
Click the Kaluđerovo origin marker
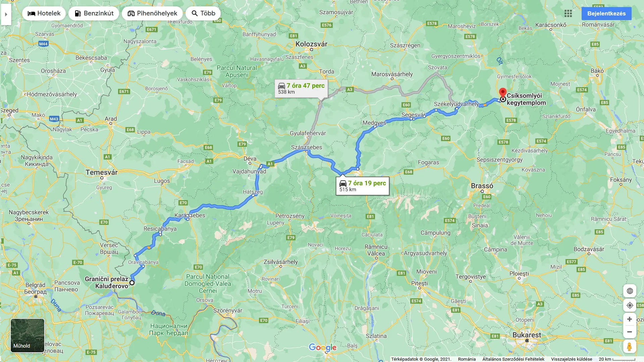[x=132, y=283]
